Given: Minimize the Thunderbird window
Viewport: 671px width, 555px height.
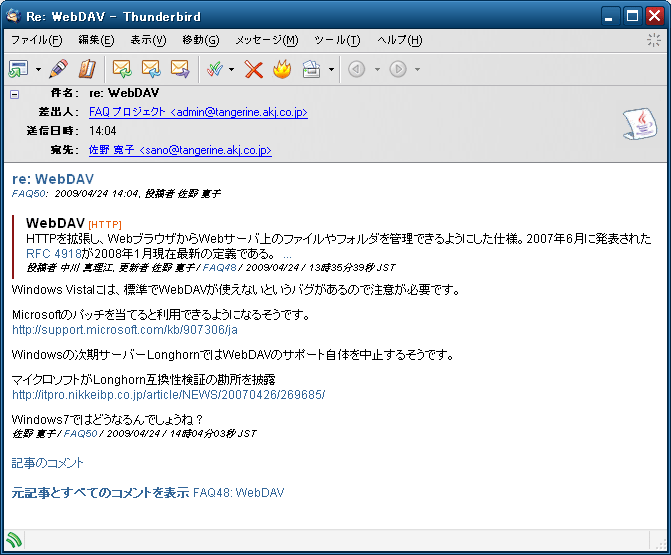Looking at the screenshot, I should pos(609,16).
